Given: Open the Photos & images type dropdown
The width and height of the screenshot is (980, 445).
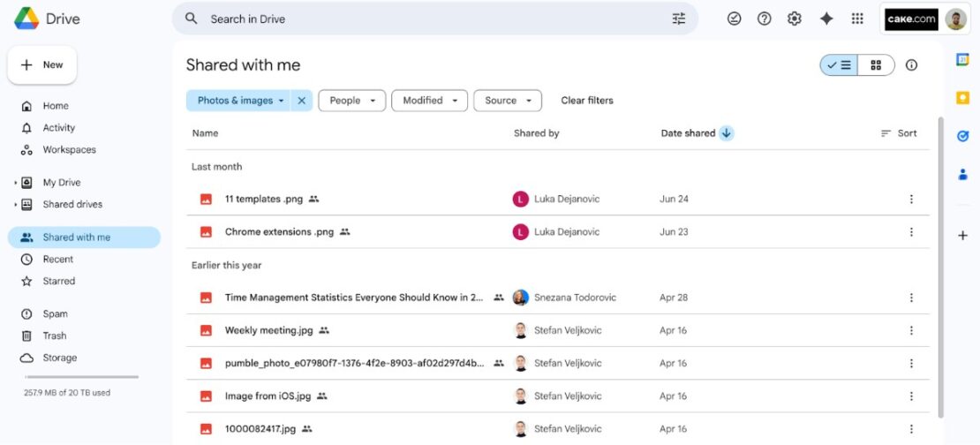Looking at the screenshot, I should point(238,101).
